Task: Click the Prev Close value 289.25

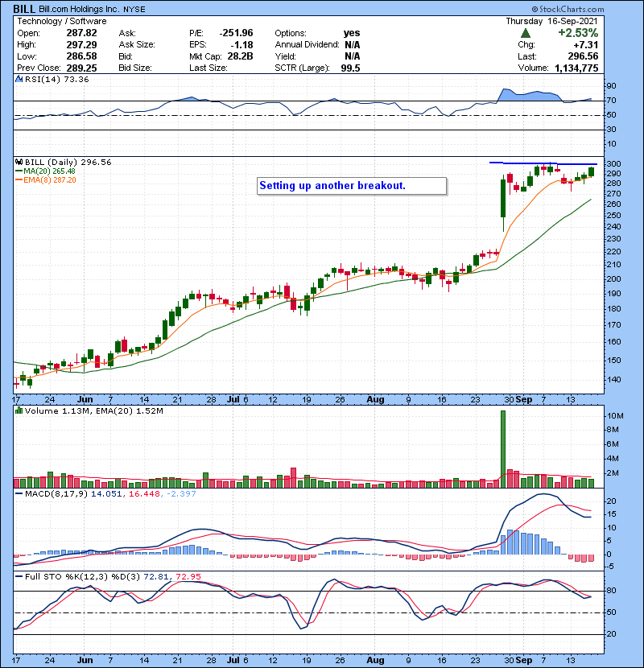Action: click(x=81, y=68)
